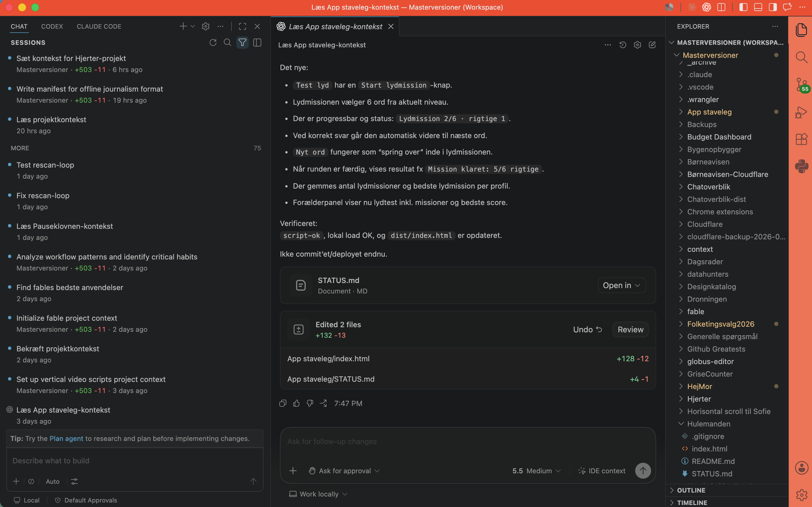Expand the Folketingsvalg2026 folder

point(720,324)
